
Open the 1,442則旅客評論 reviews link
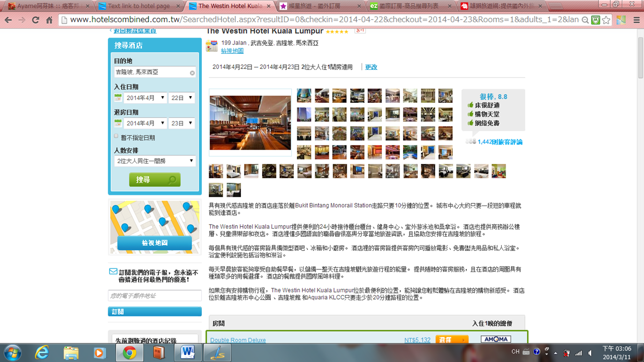click(x=500, y=142)
